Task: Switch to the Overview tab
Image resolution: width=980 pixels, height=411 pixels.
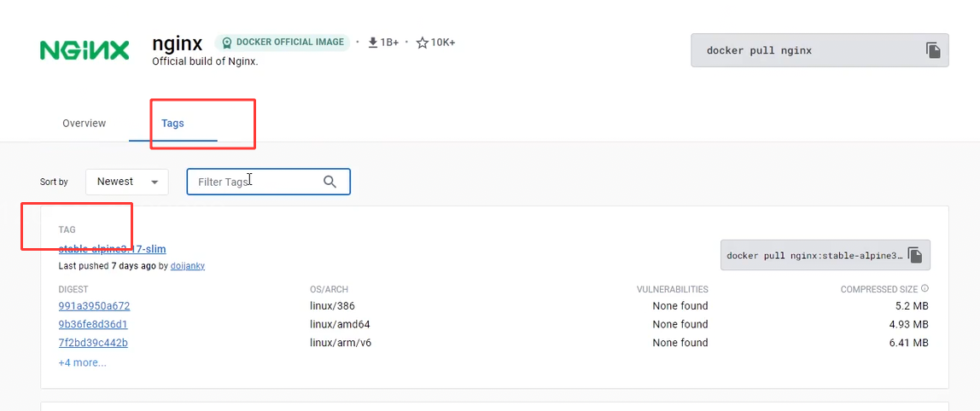Action: [85, 123]
